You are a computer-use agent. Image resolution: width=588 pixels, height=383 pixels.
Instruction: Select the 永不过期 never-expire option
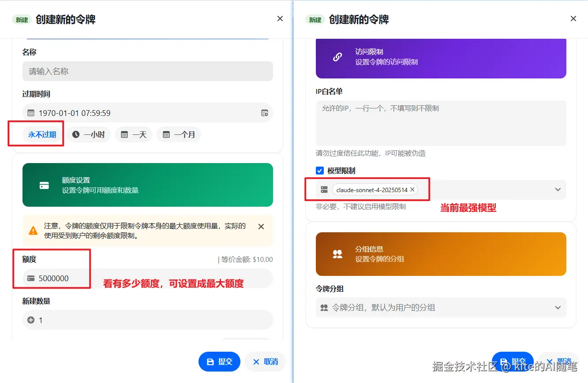coord(42,134)
